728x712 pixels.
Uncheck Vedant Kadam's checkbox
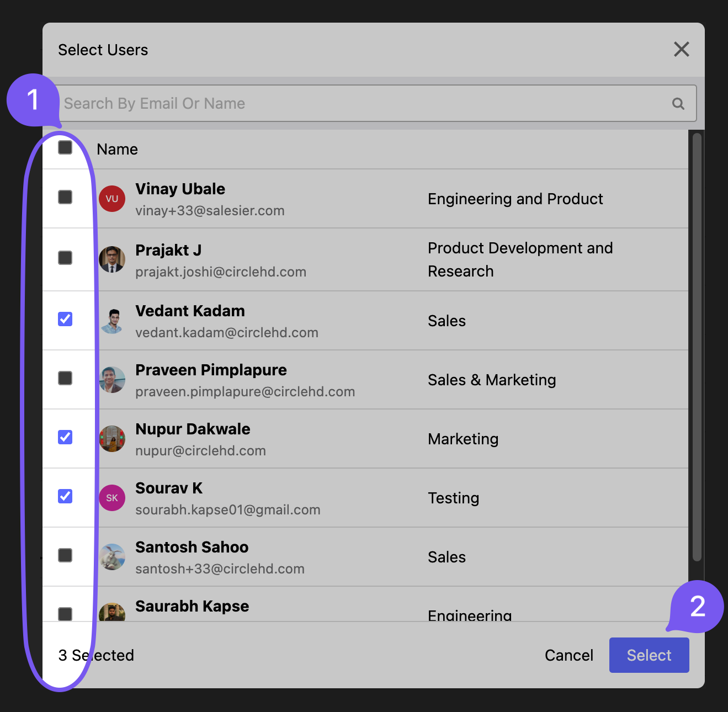click(65, 319)
